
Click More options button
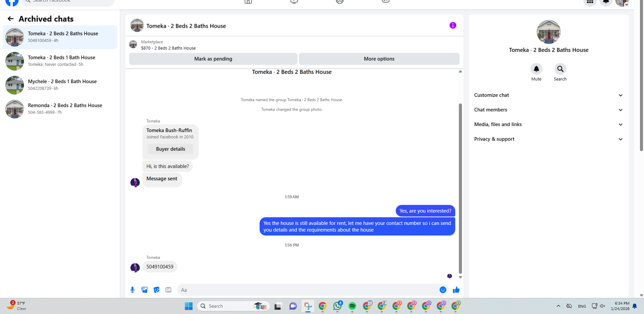(379, 59)
